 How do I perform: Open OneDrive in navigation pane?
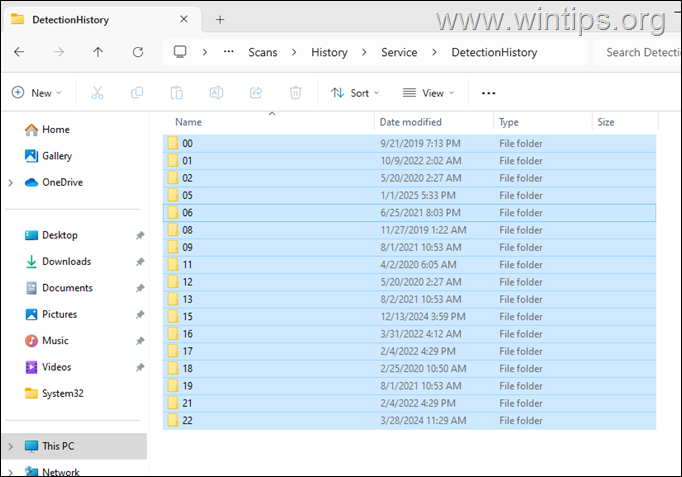62,182
